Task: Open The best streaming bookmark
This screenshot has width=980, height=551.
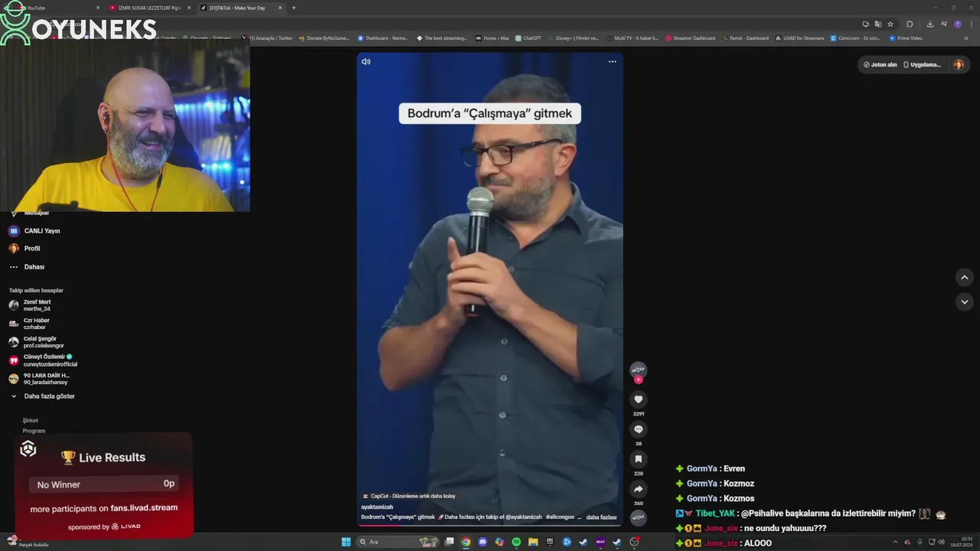Action: (x=442, y=37)
